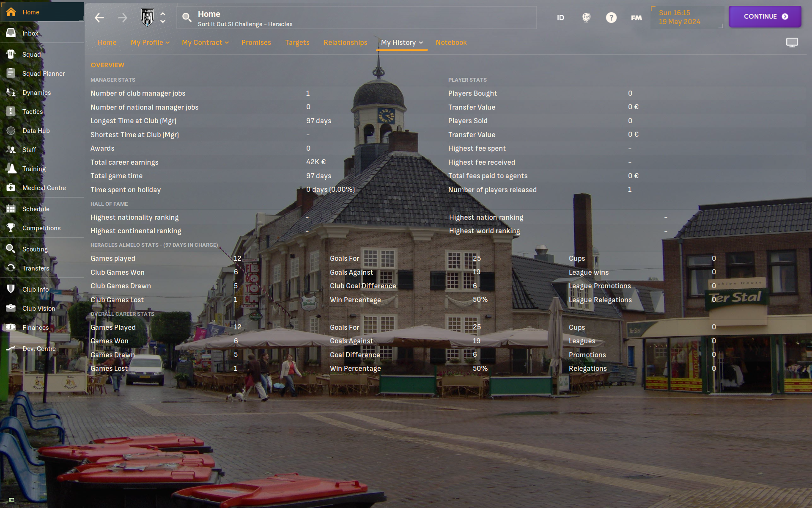Viewport: 812px width, 508px height.
Task: Open the Tactics board icon
Action: (11, 111)
